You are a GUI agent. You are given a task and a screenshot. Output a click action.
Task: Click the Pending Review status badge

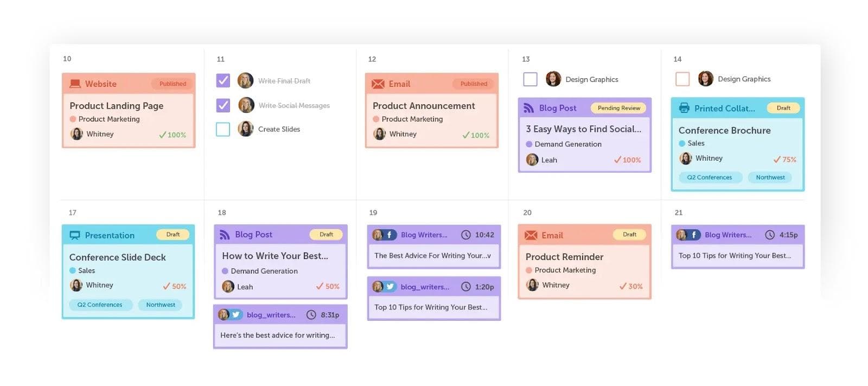[618, 108]
